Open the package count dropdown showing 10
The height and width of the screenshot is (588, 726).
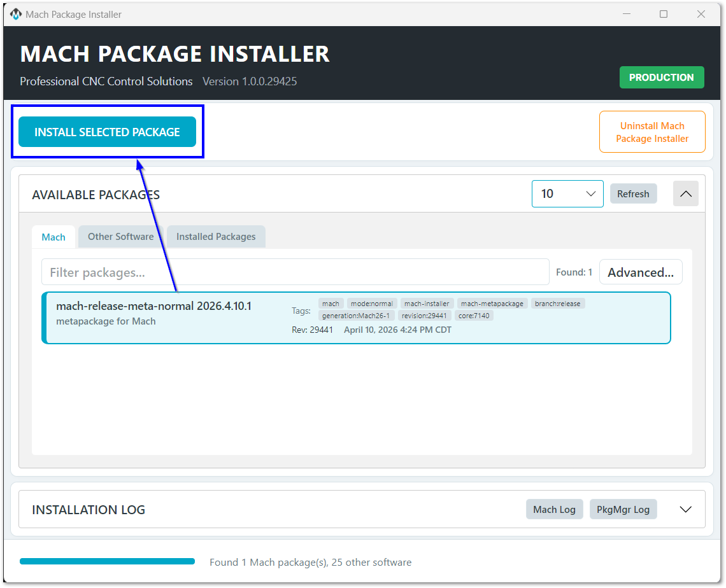click(x=567, y=194)
